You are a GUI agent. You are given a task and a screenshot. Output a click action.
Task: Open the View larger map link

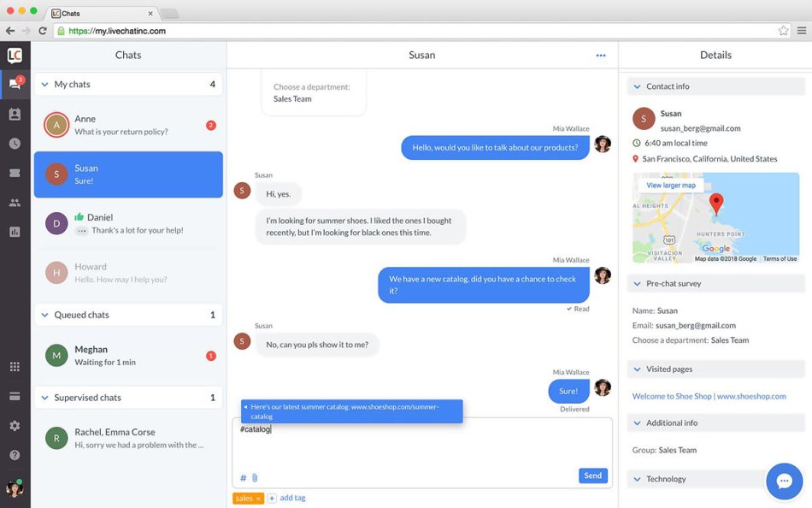click(x=670, y=185)
